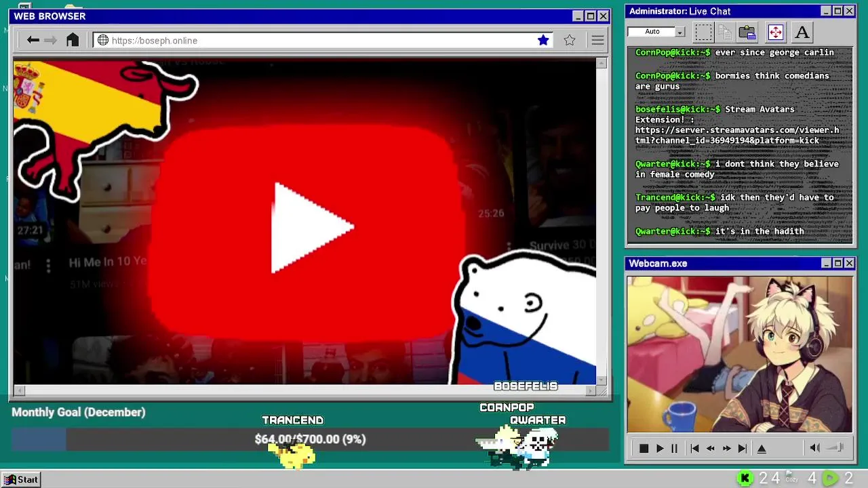
Task: Click the browser vertical scrollbar up arrow
Action: tap(601, 63)
